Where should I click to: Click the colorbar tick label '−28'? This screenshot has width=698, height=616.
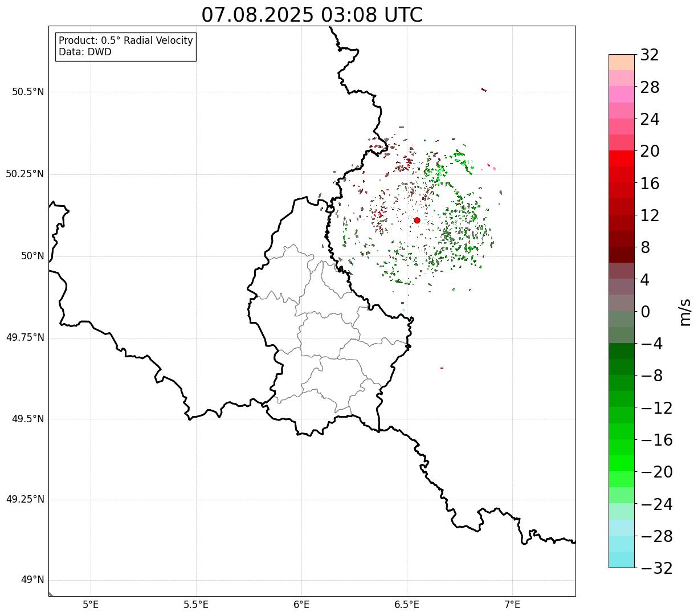tap(656, 536)
